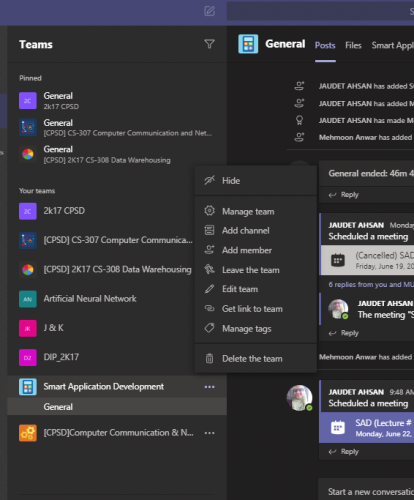Reply under SAD Lecture meeting post
The width and height of the screenshot is (414, 500).
click(x=344, y=452)
